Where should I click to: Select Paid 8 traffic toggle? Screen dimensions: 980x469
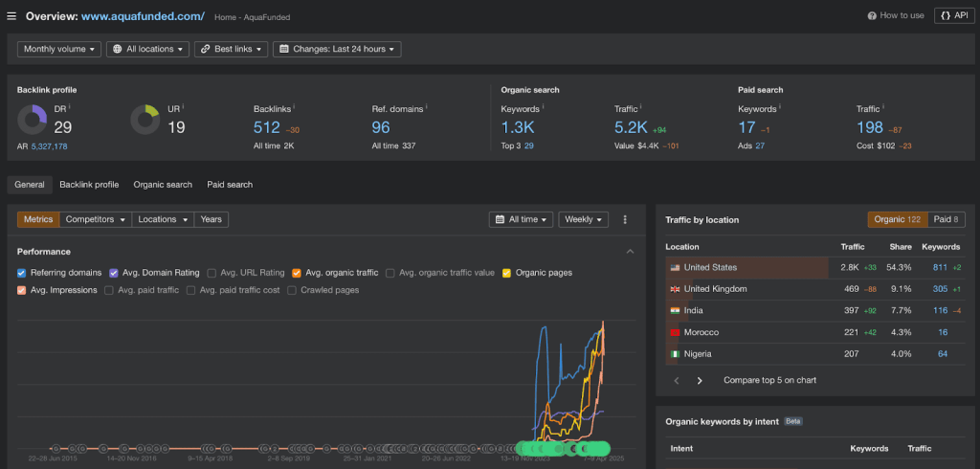[947, 219]
